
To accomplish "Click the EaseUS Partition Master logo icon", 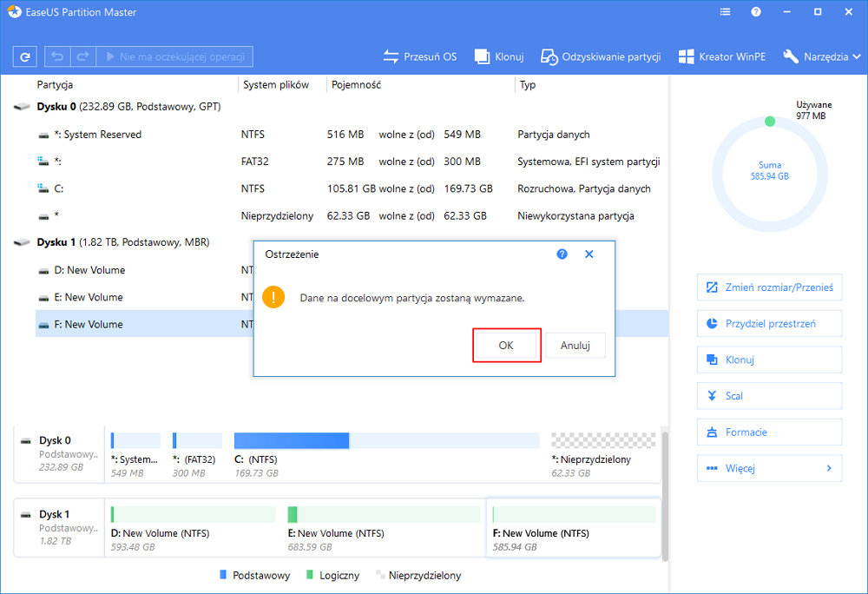I will tap(15, 11).
